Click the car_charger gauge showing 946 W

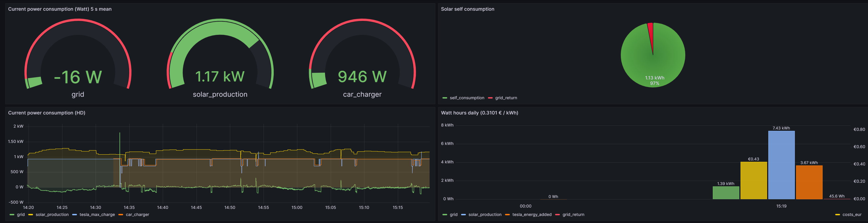[362, 54]
